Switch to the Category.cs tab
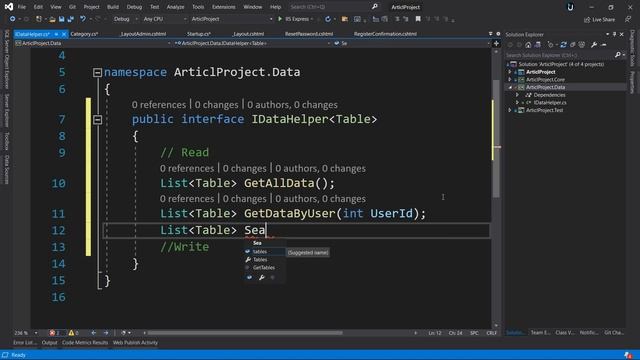This screenshot has width=640, height=360. (84, 34)
